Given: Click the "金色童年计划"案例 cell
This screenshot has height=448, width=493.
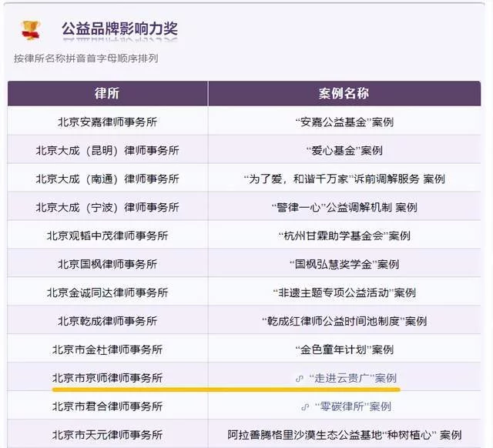Looking at the screenshot, I should tap(344, 349).
